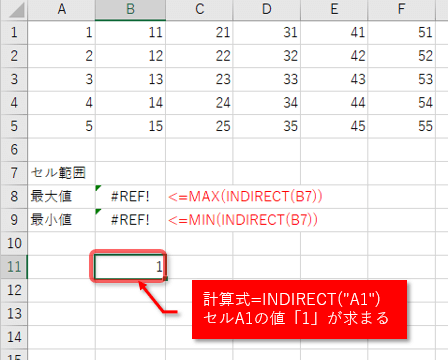Click cell F3 containing 53
Screen dimensions: 448x360
pyautogui.click(x=401, y=79)
